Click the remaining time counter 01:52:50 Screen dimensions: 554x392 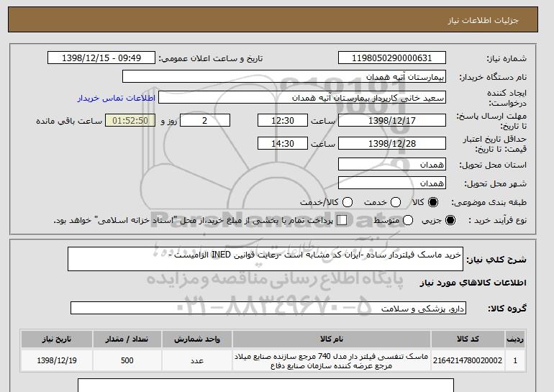point(130,120)
